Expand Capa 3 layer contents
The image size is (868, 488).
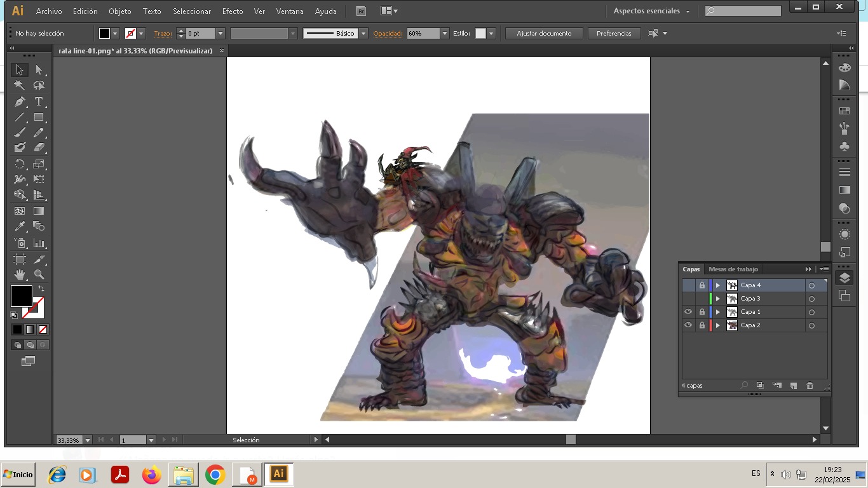pos(718,299)
